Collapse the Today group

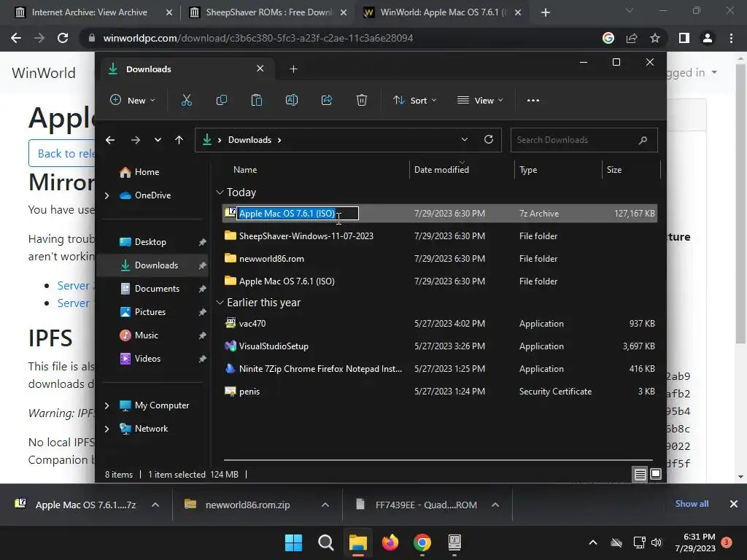coord(220,192)
